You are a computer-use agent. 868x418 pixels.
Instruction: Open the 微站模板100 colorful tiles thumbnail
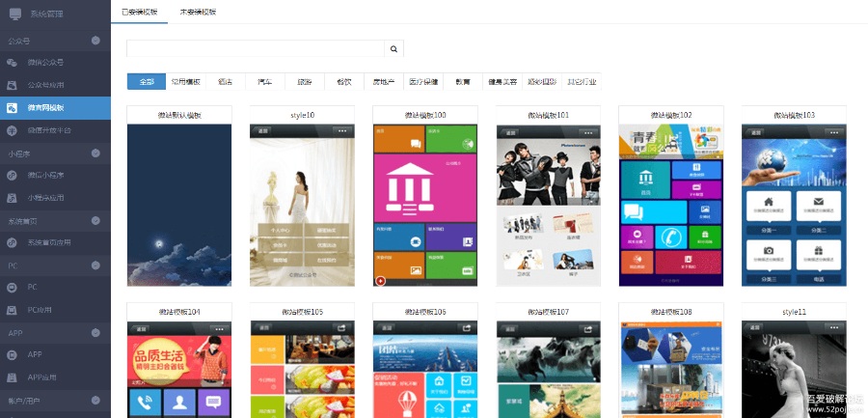coord(425,205)
